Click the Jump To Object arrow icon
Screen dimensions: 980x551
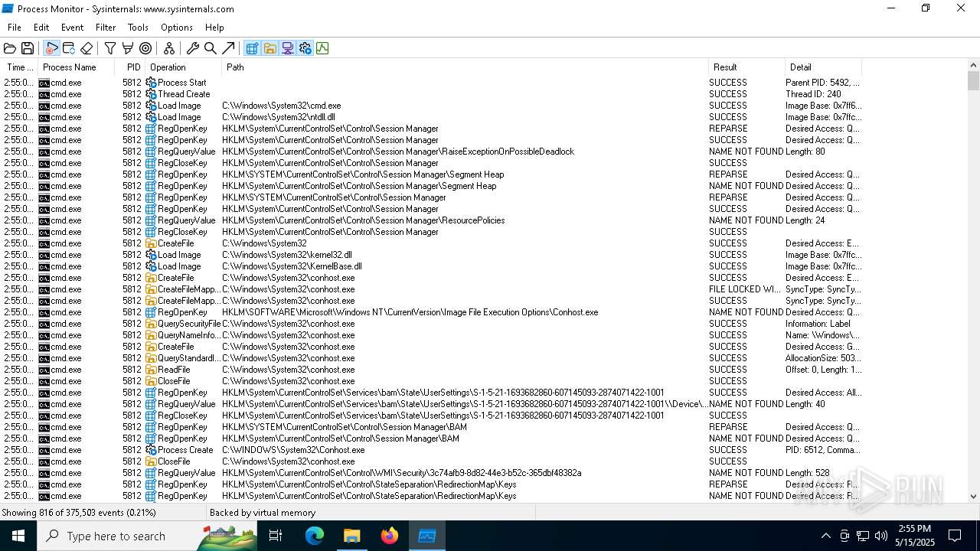click(228, 48)
